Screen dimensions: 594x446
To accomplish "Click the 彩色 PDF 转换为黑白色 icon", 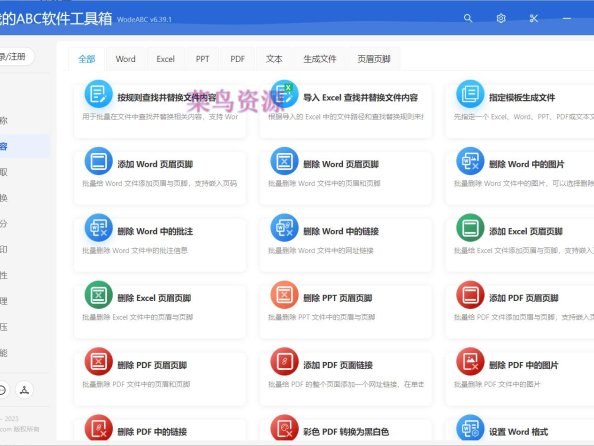I will pyautogui.click(x=284, y=428).
